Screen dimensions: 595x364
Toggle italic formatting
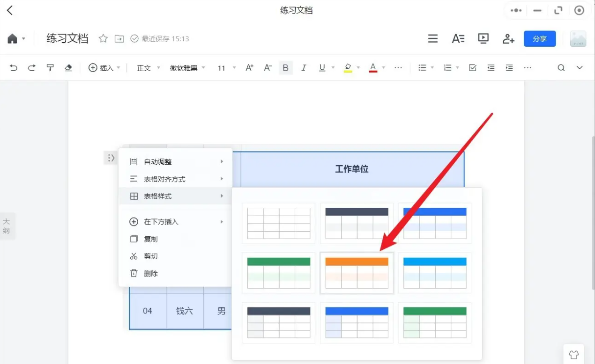click(304, 67)
